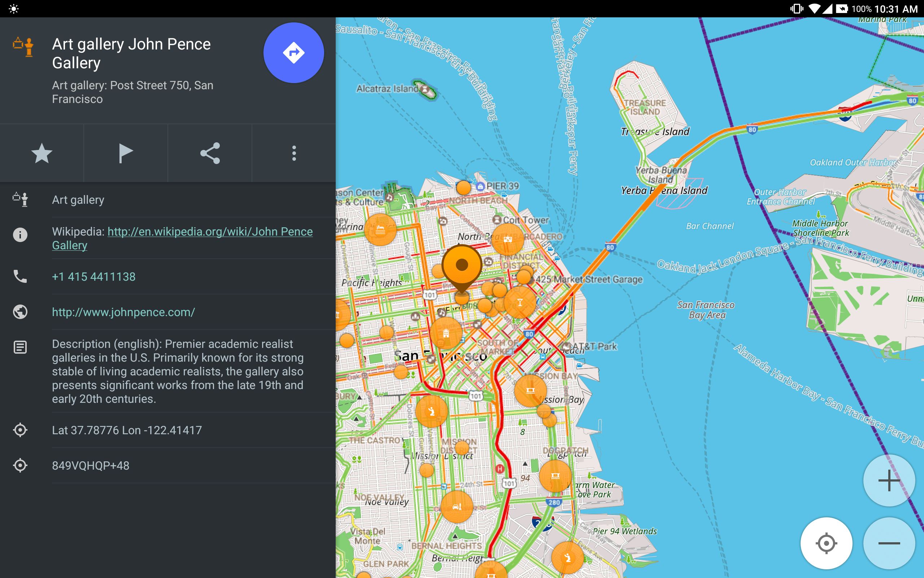The height and width of the screenshot is (578, 924).
Task: Open the three-dot more options menu
Action: click(x=294, y=153)
